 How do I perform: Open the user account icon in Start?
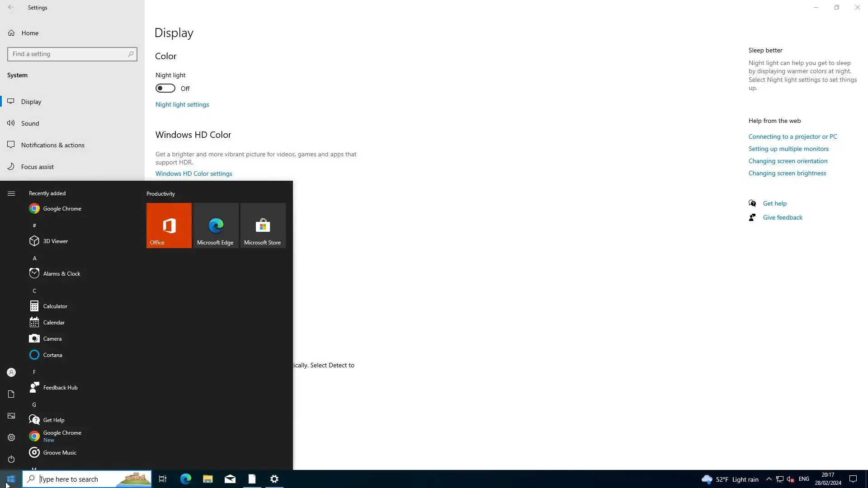(x=11, y=372)
